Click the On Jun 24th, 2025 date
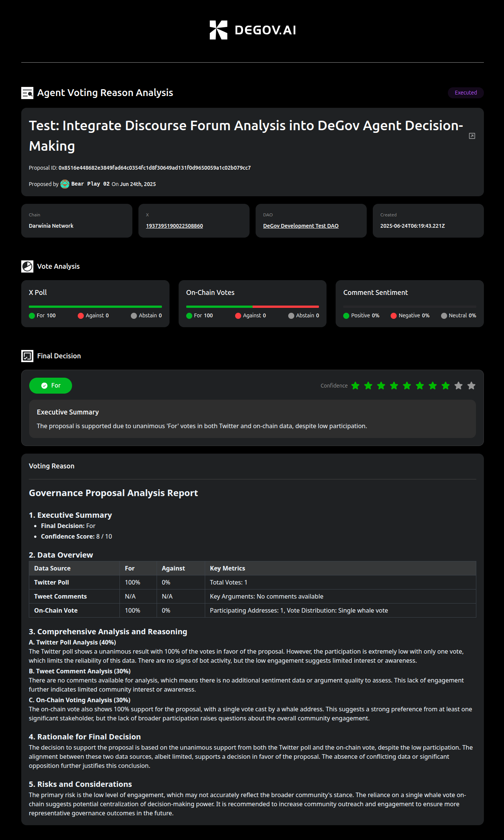504x840 pixels. (134, 184)
